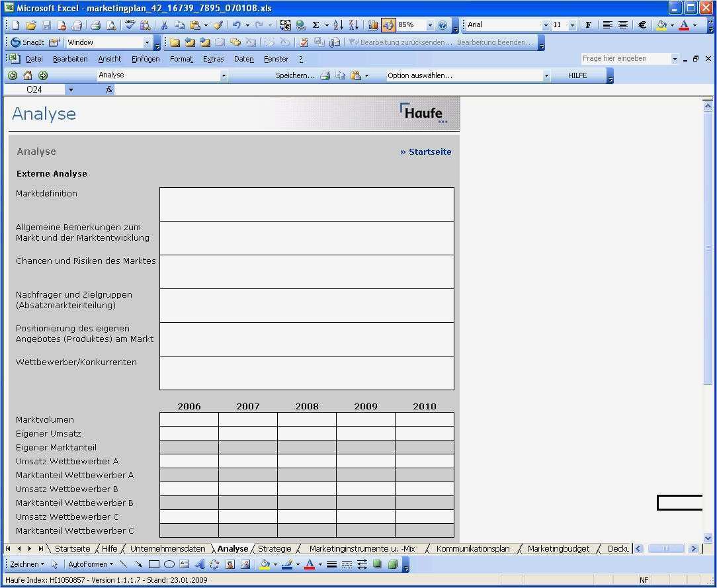
Task: Open the Chart Wizard icon
Action: click(372, 24)
